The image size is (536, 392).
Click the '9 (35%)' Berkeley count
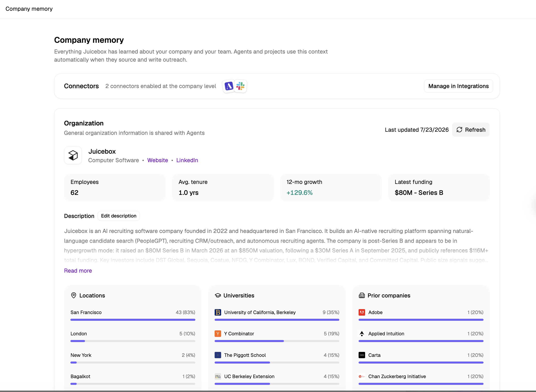pyautogui.click(x=331, y=312)
